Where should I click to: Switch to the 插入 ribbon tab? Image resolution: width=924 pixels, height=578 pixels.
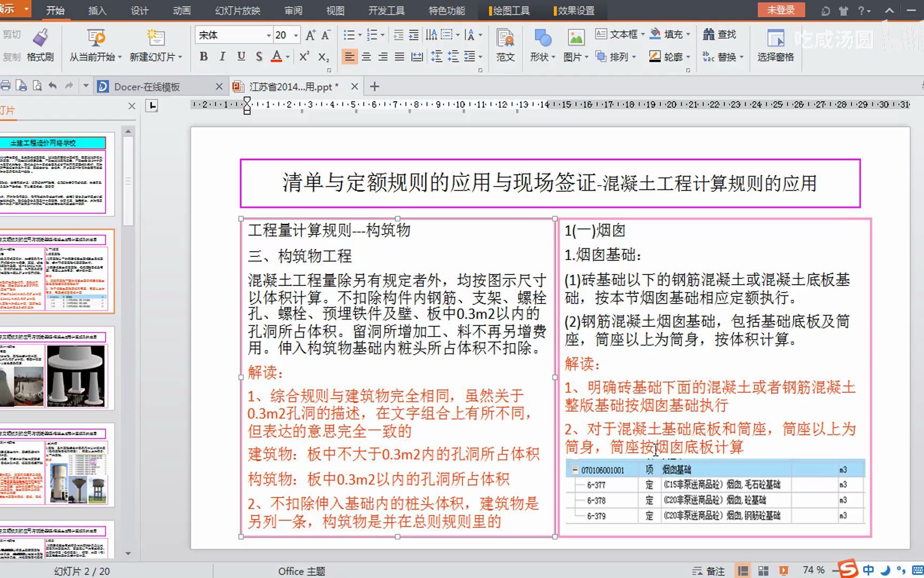click(x=97, y=10)
